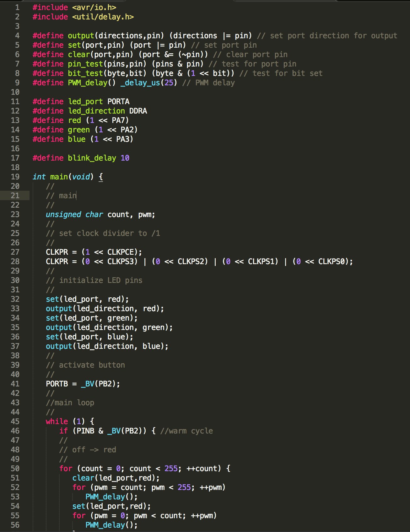This screenshot has width=410, height=532.
Task: Click the PORTB identifier
Action: pyautogui.click(x=57, y=384)
